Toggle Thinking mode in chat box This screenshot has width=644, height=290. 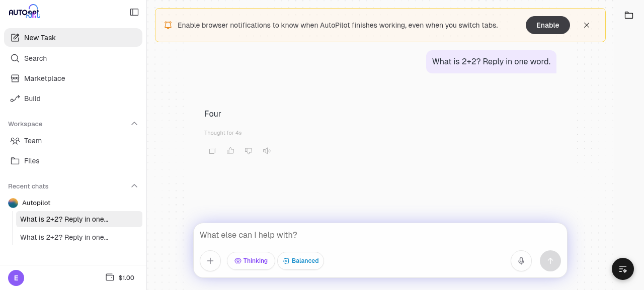[251, 261]
